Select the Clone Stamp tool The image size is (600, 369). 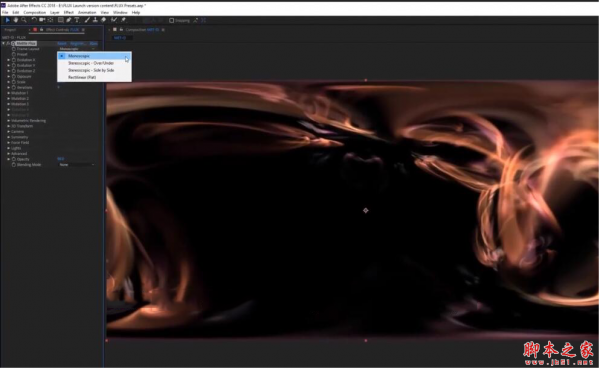[95, 20]
